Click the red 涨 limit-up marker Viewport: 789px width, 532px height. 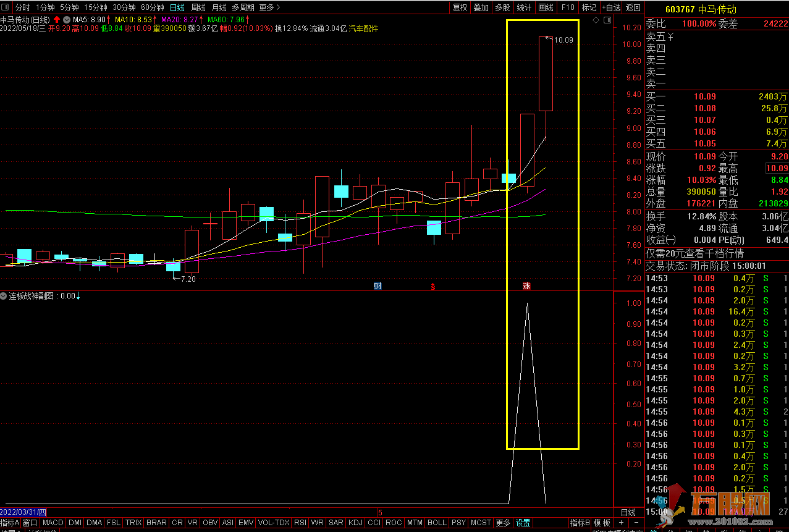point(526,285)
